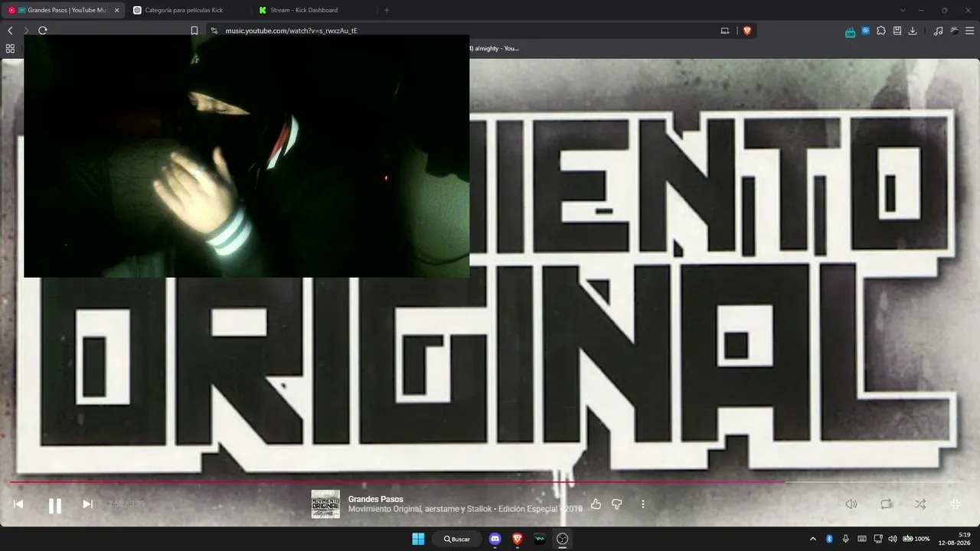Skip to the next track
Image resolution: width=980 pixels, height=551 pixels.
(x=87, y=504)
